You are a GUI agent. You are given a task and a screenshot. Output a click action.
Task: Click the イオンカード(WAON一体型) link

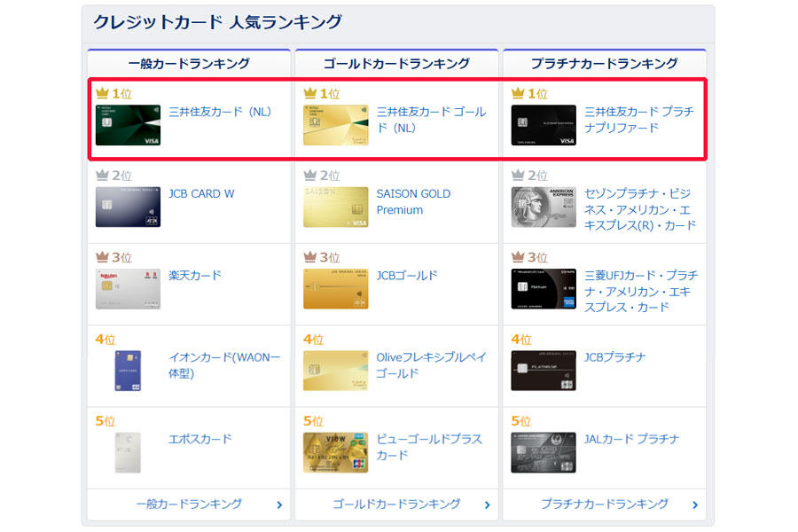224,365
